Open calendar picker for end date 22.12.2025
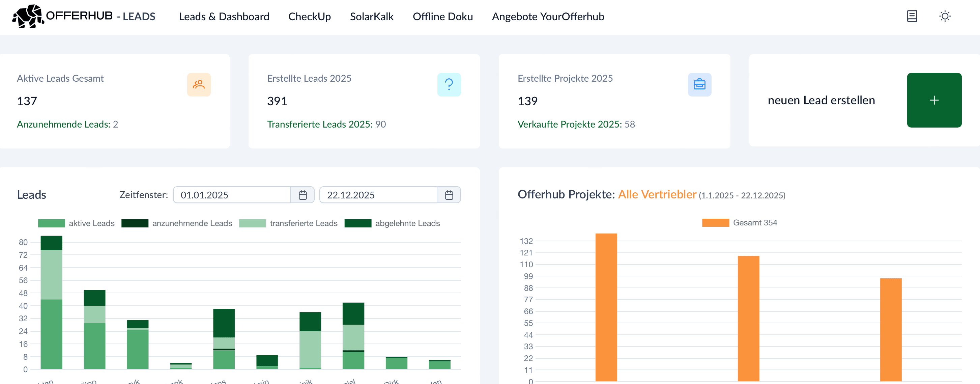The image size is (980, 384). click(x=449, y=195)
